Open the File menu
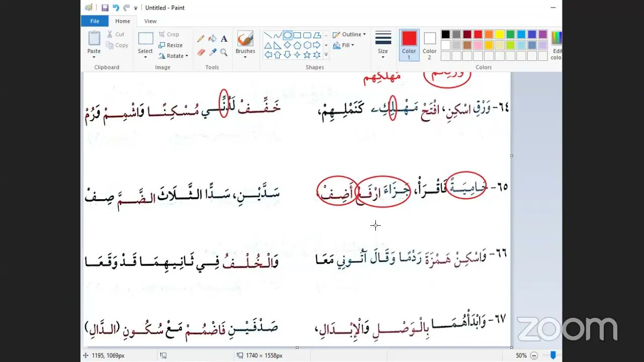The image size is (644, 362). [x=95, y=21]
